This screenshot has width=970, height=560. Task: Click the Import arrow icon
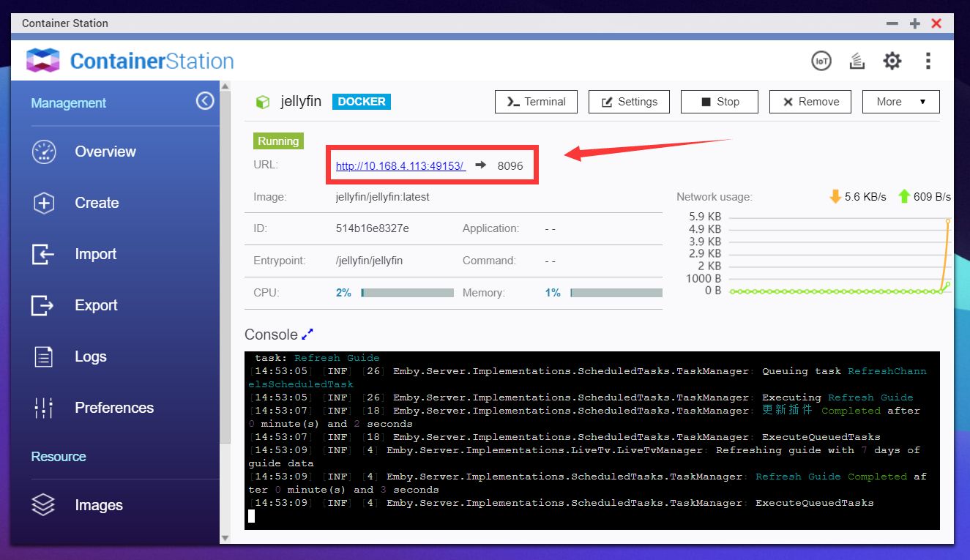[43, 254]
